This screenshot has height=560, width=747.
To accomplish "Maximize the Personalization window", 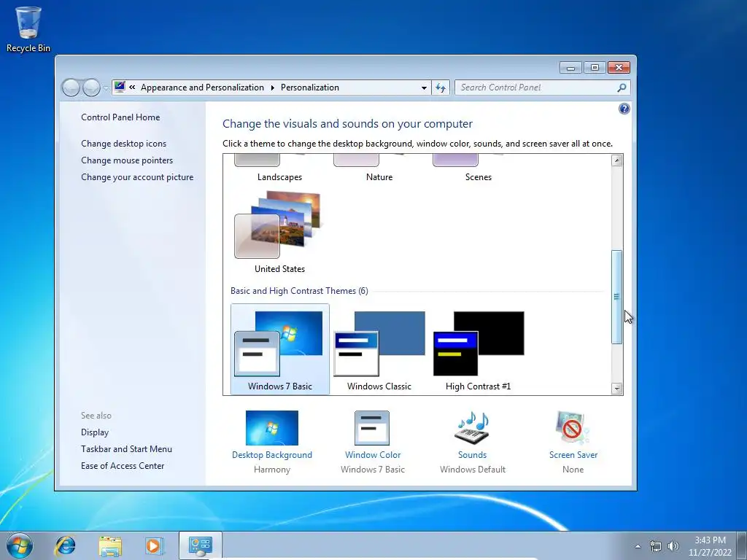I will click(x=595, y=68).
